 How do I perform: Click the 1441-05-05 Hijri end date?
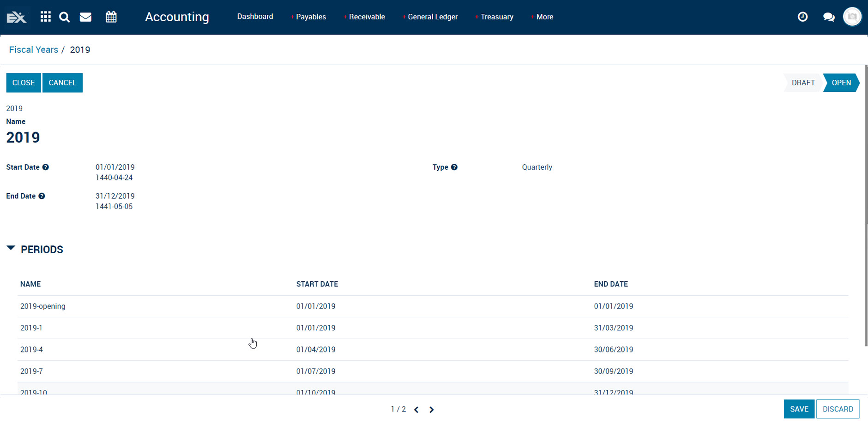[x=114, y=207]
